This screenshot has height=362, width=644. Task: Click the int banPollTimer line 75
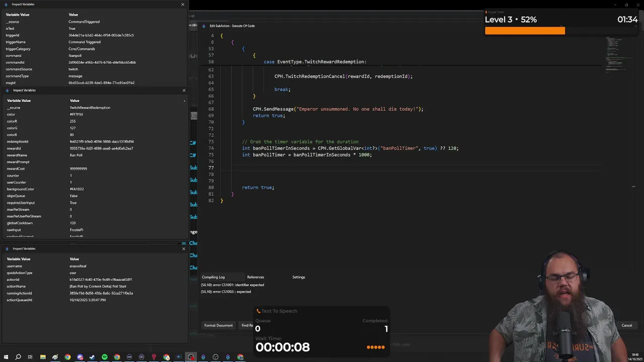coord(307,155)
